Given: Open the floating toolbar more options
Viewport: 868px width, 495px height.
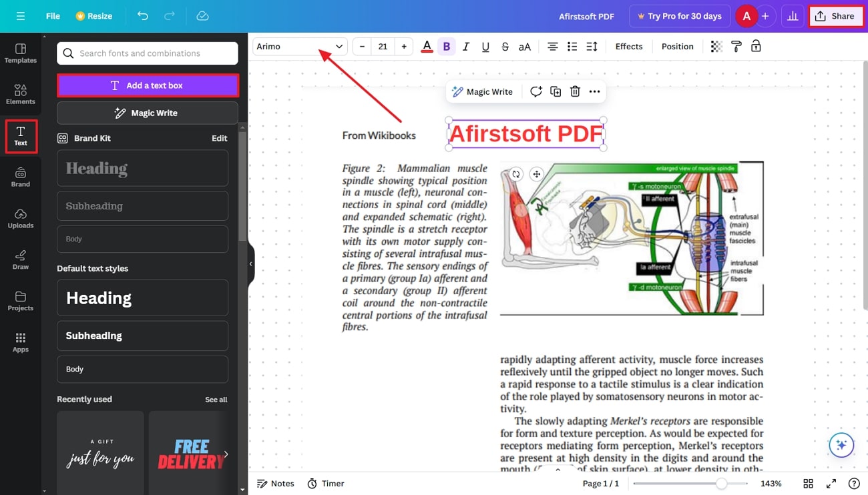Looking at the screenshot, I should point(595,91).
